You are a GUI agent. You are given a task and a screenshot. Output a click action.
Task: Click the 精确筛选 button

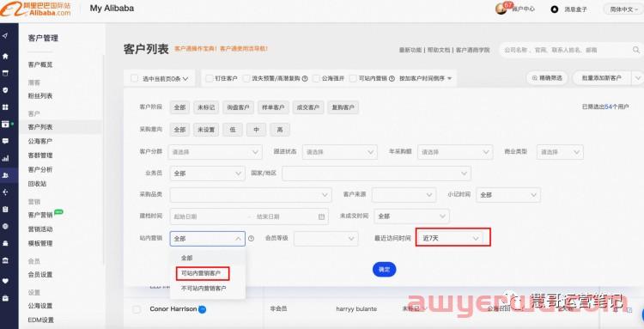tap(547, 77)
